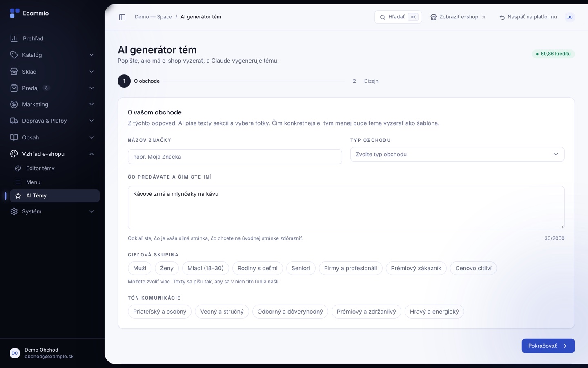Image resolution: width=588 pixels, height=368 pixels.
Task: Click the Editor témy palette icon
Action: [18, 168]
